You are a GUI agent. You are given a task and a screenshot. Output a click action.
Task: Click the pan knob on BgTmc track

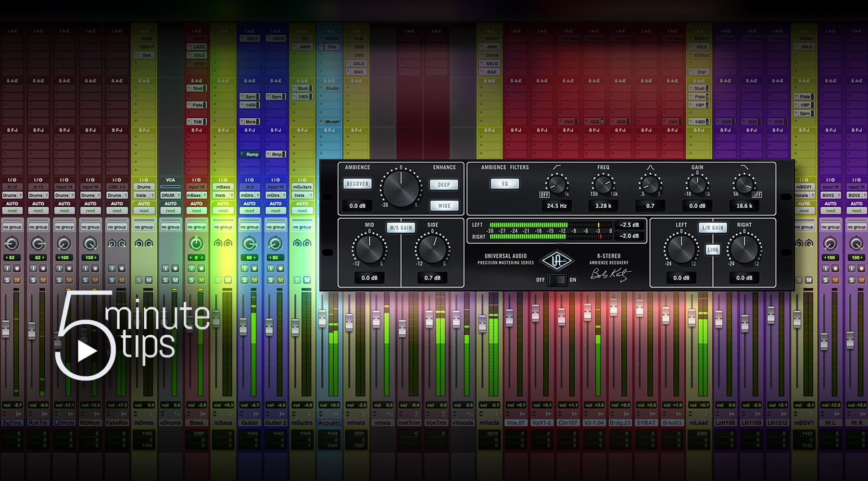point(12,244)
